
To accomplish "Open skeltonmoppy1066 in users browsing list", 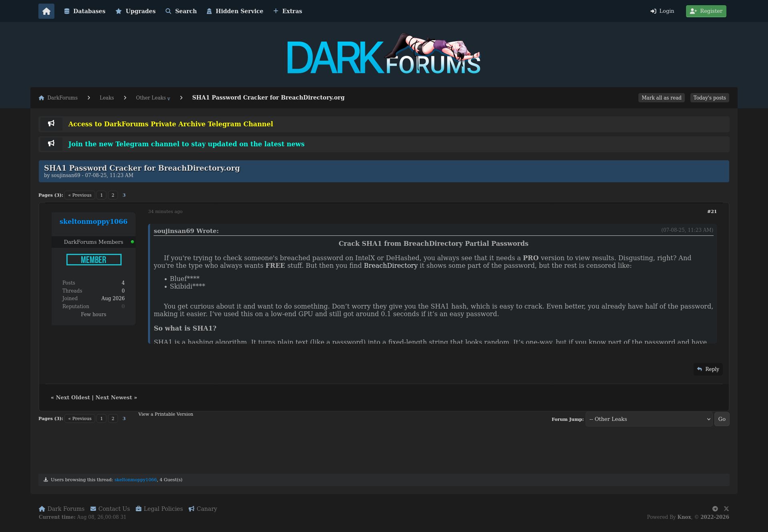I will 136,480.
